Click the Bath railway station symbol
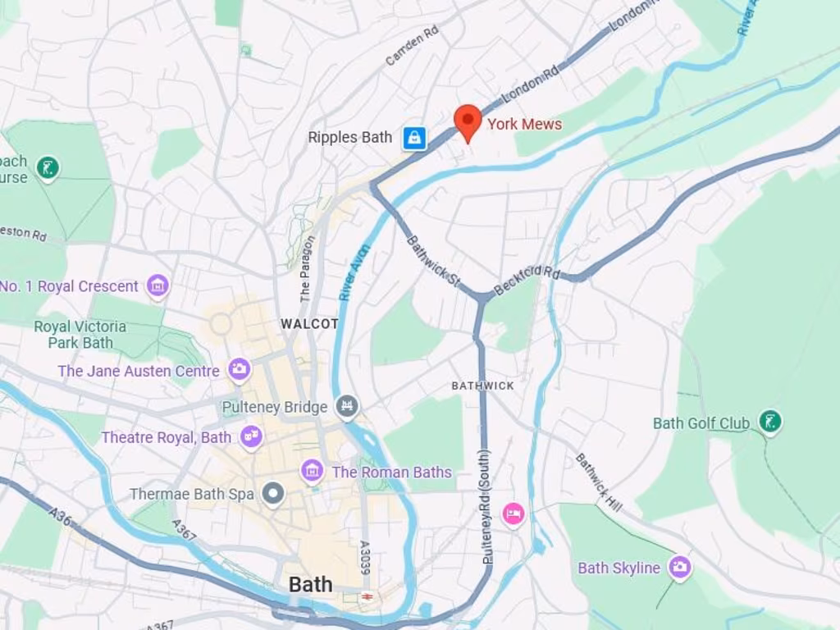The height and width of the screenshot is (630, 840). point(367,597)
